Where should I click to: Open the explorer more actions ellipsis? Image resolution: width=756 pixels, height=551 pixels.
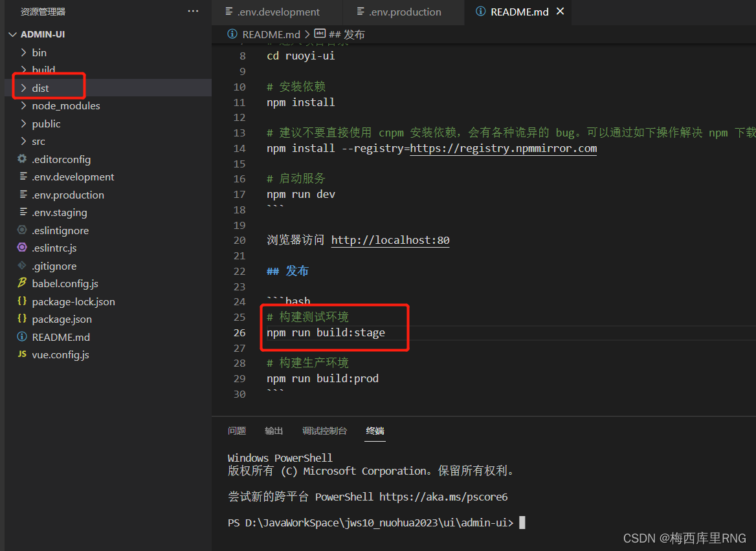click(x=193, y=11)
